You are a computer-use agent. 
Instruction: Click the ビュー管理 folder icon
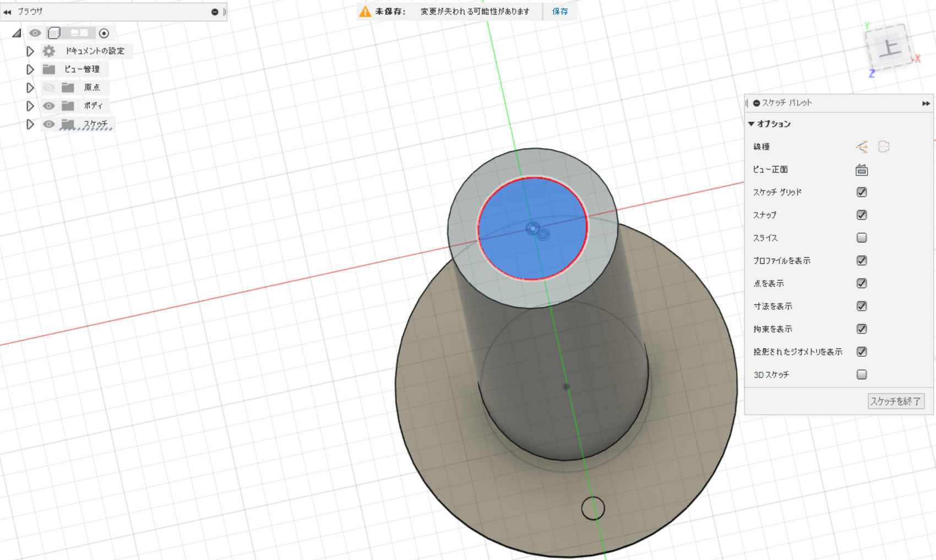pos(49,69)
